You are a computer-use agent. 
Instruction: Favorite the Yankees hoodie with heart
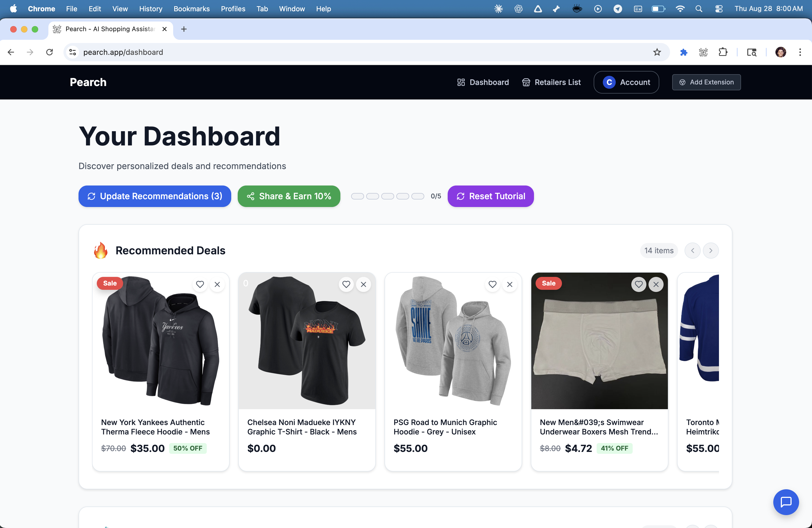[200, 284]
